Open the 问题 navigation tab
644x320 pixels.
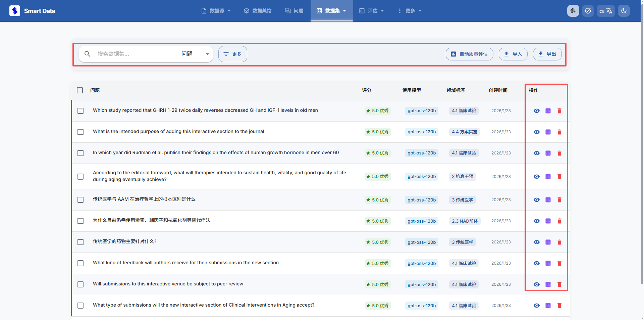[294, 11]
